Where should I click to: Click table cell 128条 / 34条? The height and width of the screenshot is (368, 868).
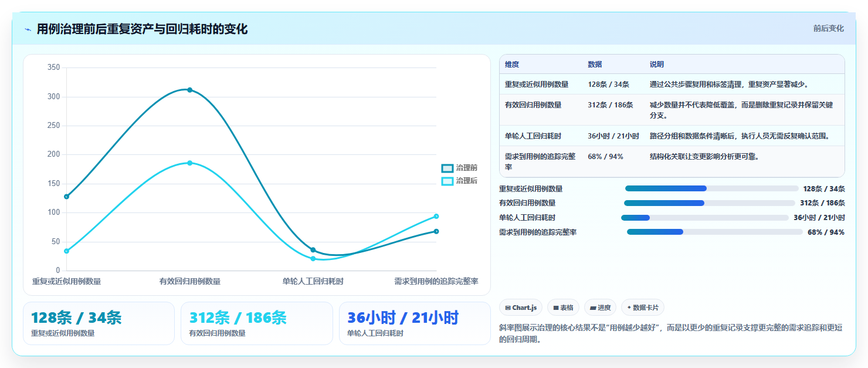pos(608,85)
